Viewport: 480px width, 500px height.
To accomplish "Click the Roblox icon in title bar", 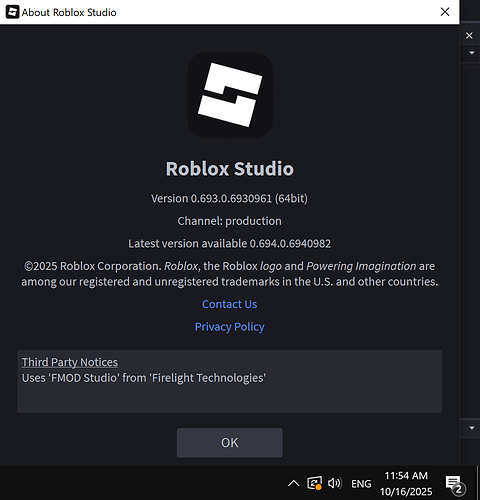I will pyautogui.click(x=12, y=12).
